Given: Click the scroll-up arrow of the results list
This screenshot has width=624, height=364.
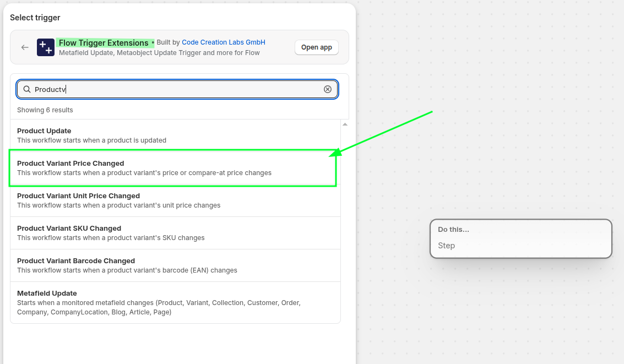Looking at the screenshot, I should tap(345, 124).
